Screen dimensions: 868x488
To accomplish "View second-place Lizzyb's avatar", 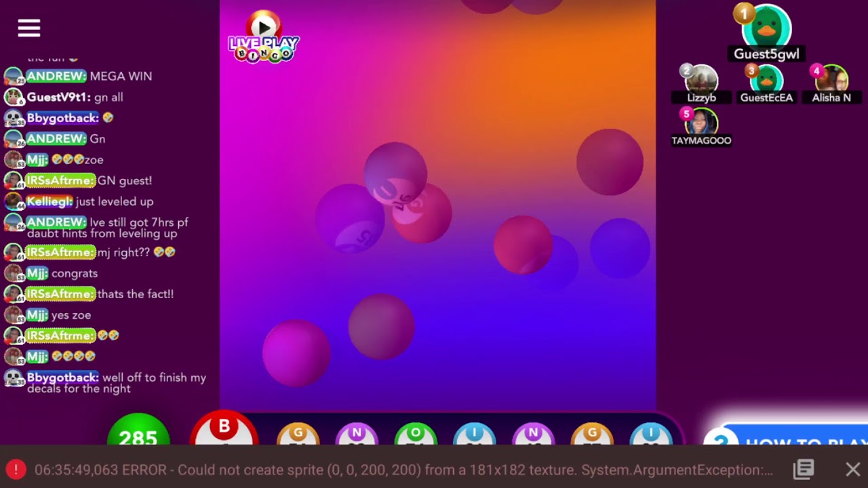I will click(701, 79).
